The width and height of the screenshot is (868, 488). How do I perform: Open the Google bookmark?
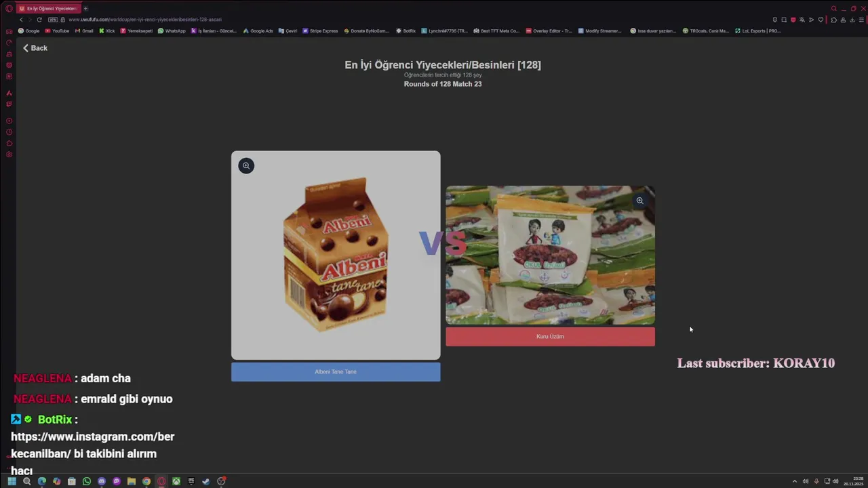tap(29, 30)
